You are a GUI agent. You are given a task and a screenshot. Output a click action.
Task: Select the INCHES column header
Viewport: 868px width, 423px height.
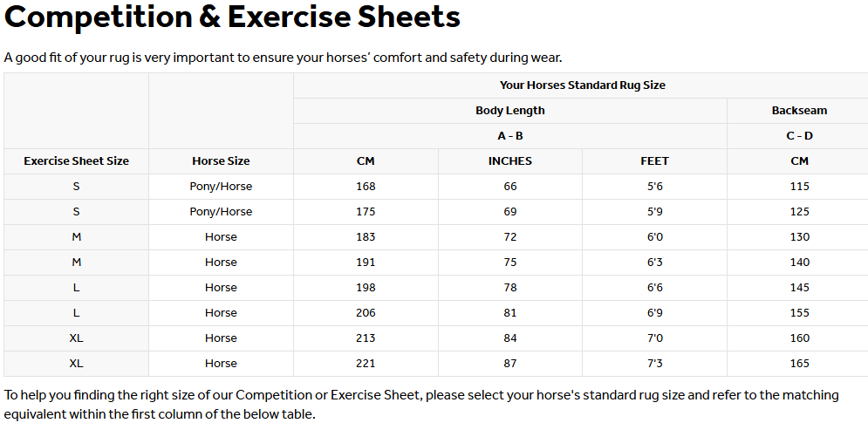(x=510, y=161)
